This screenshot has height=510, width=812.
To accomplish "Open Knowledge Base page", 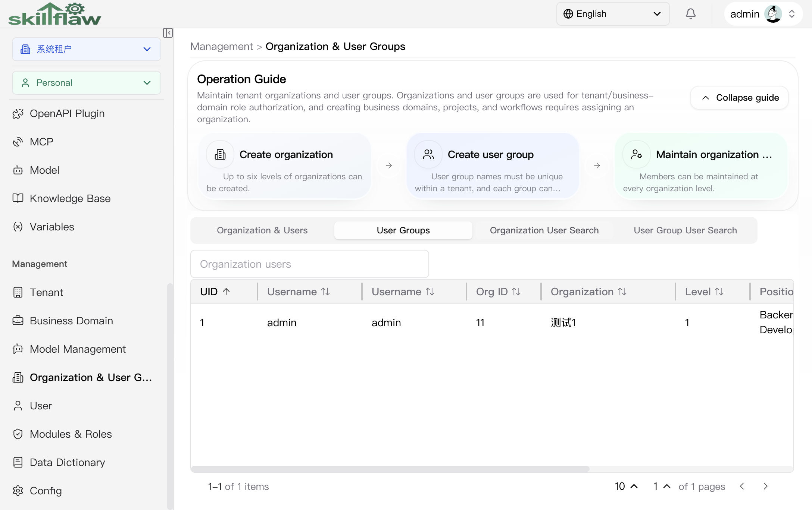I will pos(70,199).
